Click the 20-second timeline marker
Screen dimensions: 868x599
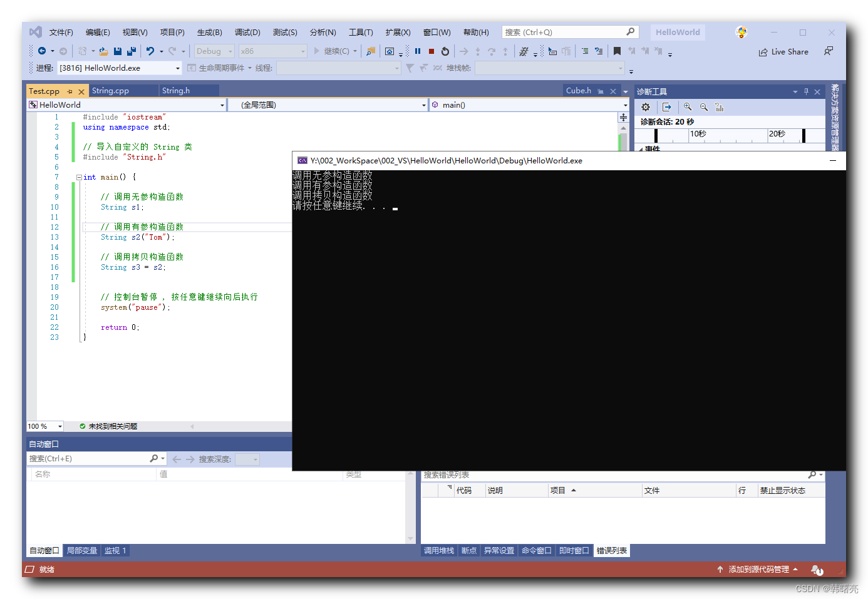pos(777,134)
